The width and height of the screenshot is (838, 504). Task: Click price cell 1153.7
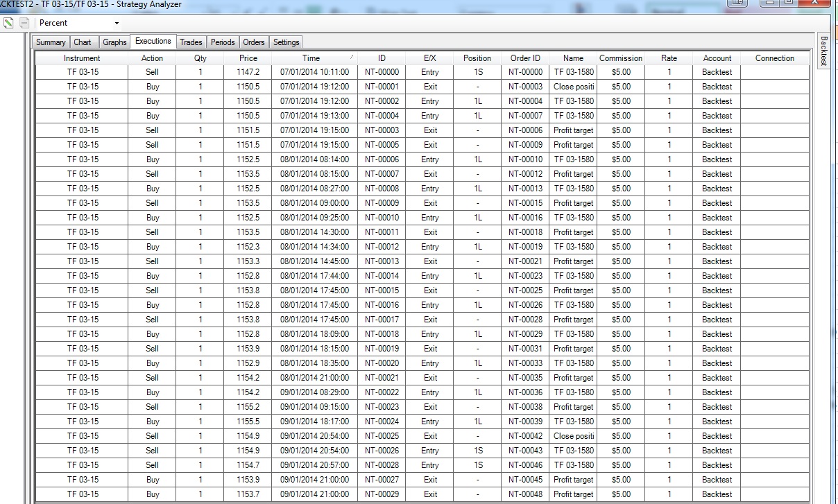pyautogui.click(x=248, y=494)
